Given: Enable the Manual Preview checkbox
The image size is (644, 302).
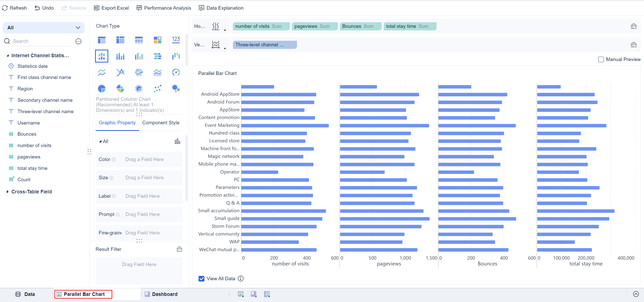Looking at the screenshot, I should 601,59.
